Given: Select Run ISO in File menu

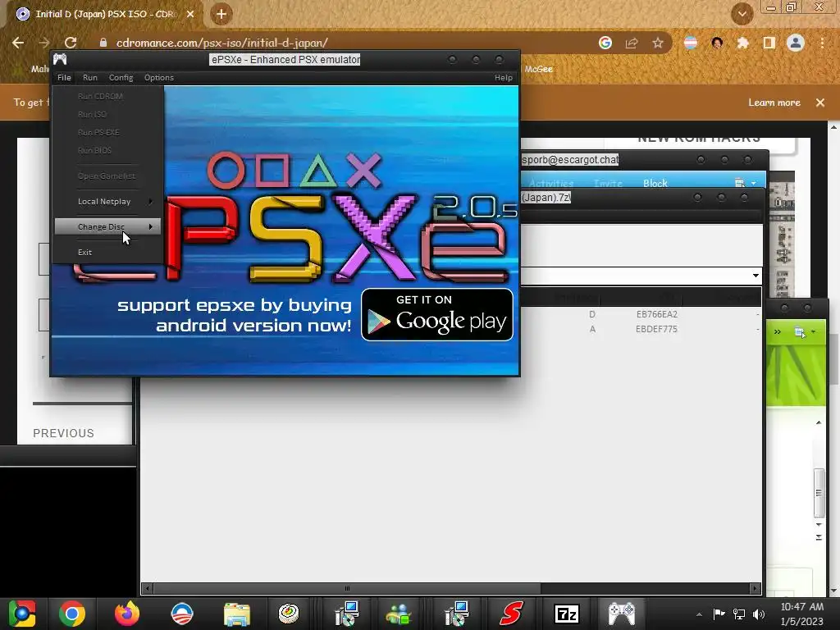Looking at the screenshot, I should (x=108, y=115).
